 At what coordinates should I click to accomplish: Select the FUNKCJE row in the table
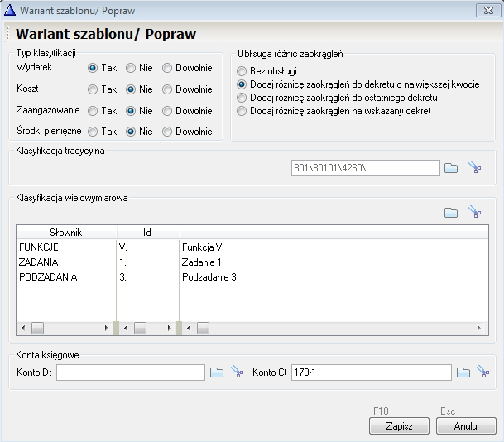coord(39,247)
